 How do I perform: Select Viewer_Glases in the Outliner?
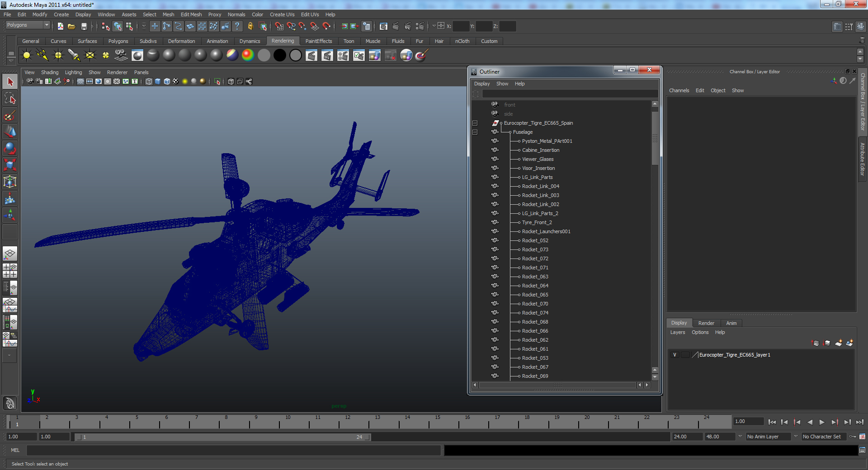(x=538, y=159)
